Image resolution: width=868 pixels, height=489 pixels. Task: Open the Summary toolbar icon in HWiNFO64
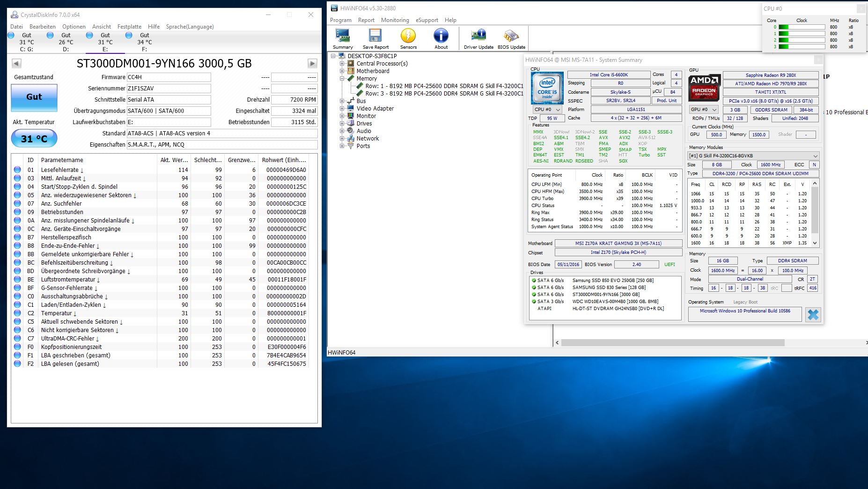pos(343,38)
